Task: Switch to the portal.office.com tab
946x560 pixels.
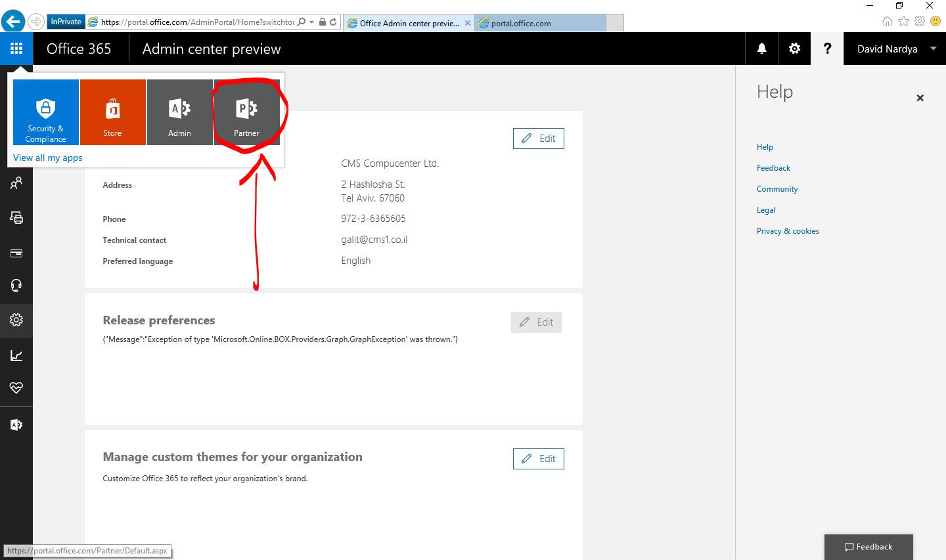Action: 540,23
